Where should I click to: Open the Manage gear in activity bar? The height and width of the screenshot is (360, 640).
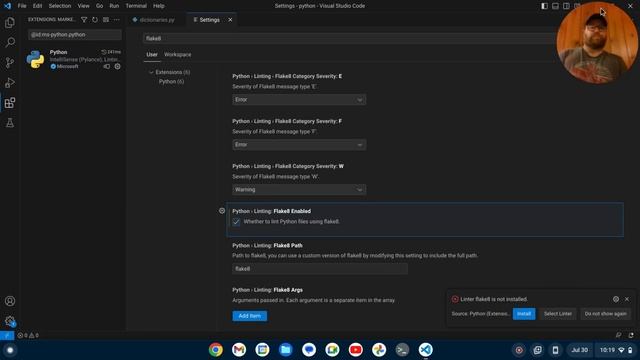tap(10, 321)
